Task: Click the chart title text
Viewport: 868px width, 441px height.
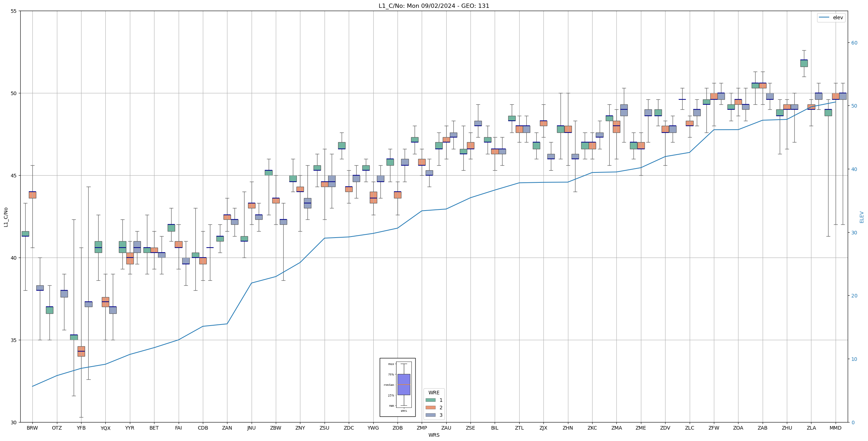Action: pyautogui.click(x=434, y=6)
